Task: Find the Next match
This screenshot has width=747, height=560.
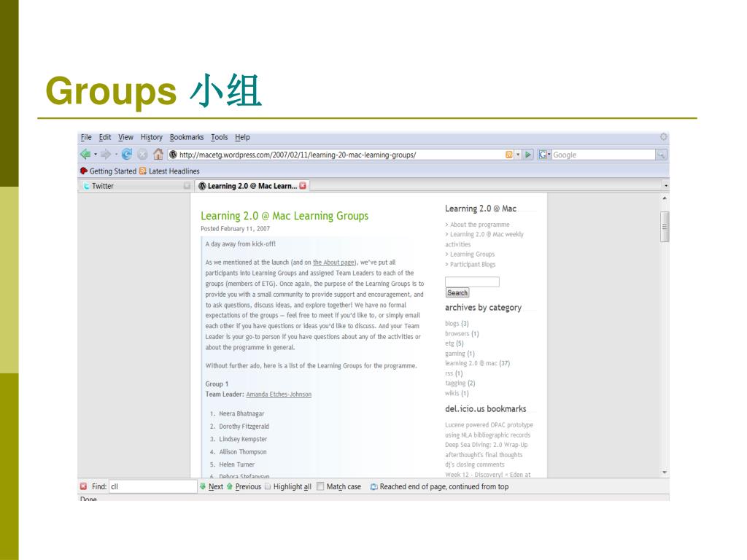Action: click(x=211, y=486)
